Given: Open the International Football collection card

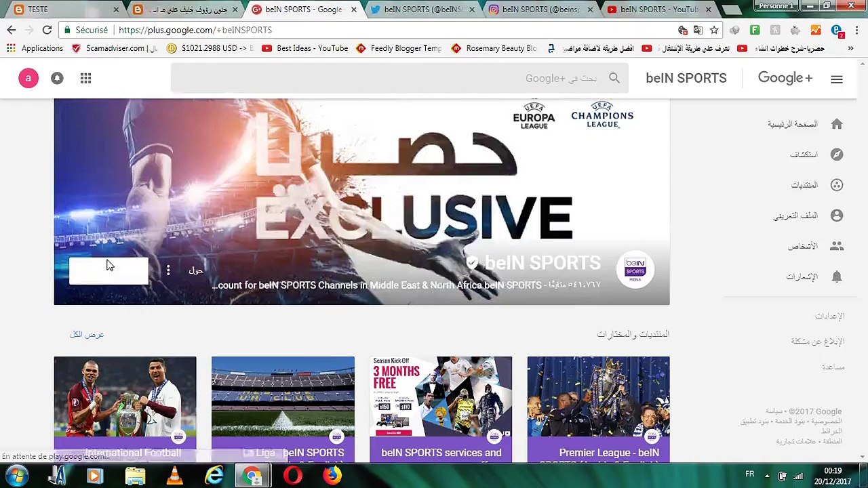Looking at the screenshot, I should click(x=125, y=410).
